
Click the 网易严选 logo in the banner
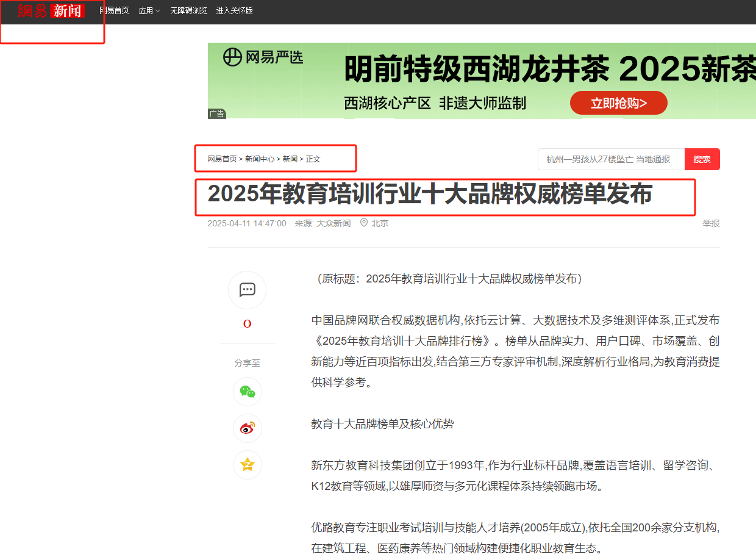[263, 58]
